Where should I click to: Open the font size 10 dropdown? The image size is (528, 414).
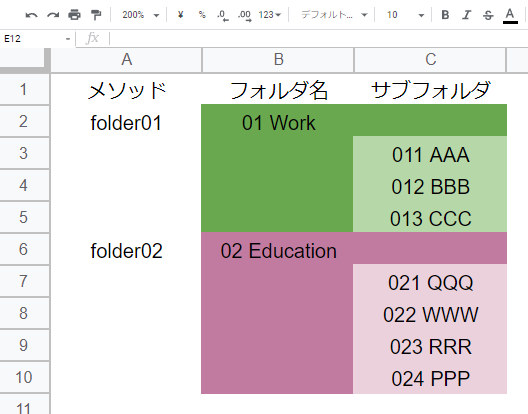pos(405,15)
